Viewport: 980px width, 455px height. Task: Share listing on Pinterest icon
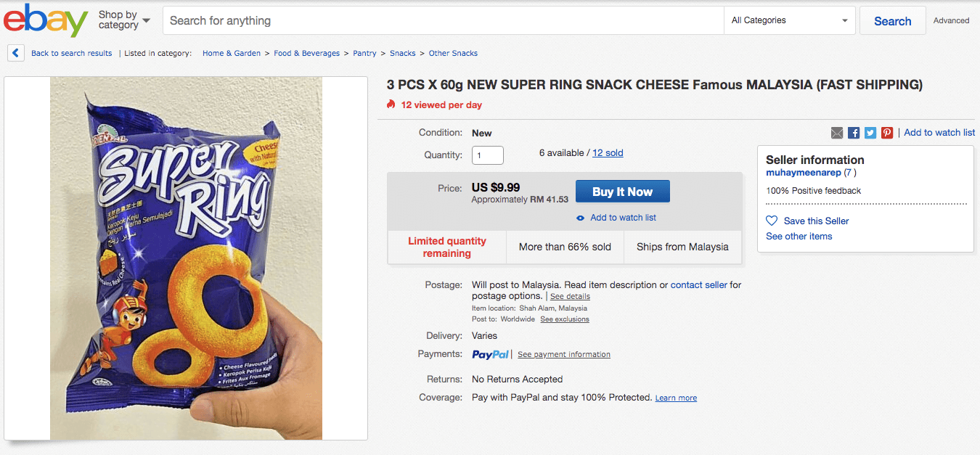(x=887, y=133)
